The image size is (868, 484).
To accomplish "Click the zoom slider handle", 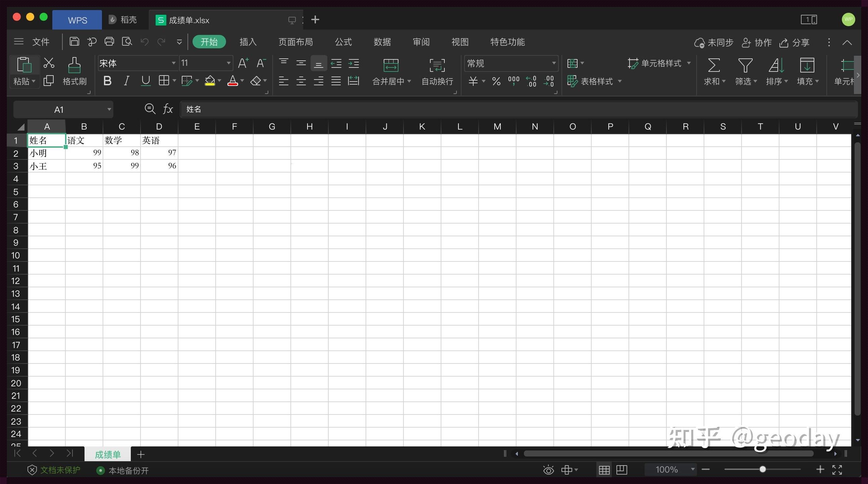I will [x=763, y=469].
